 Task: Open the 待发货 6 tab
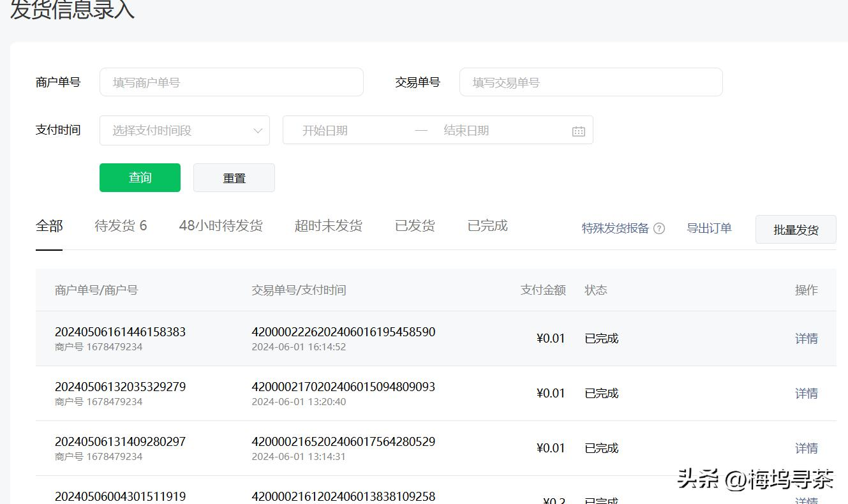click(121, 226)
